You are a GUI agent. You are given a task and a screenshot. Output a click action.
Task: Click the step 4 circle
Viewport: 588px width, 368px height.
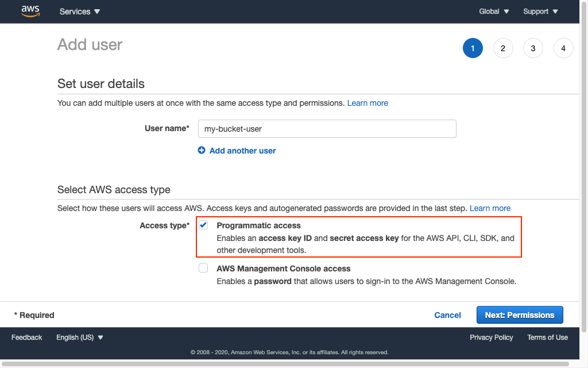tap(563, 48)
